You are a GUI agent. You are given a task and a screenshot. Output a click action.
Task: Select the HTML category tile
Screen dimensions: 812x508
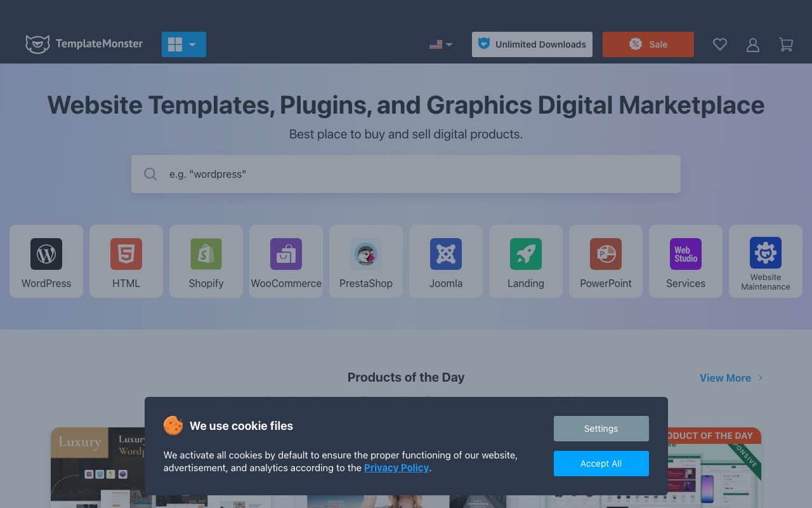[x=126, y=261]
